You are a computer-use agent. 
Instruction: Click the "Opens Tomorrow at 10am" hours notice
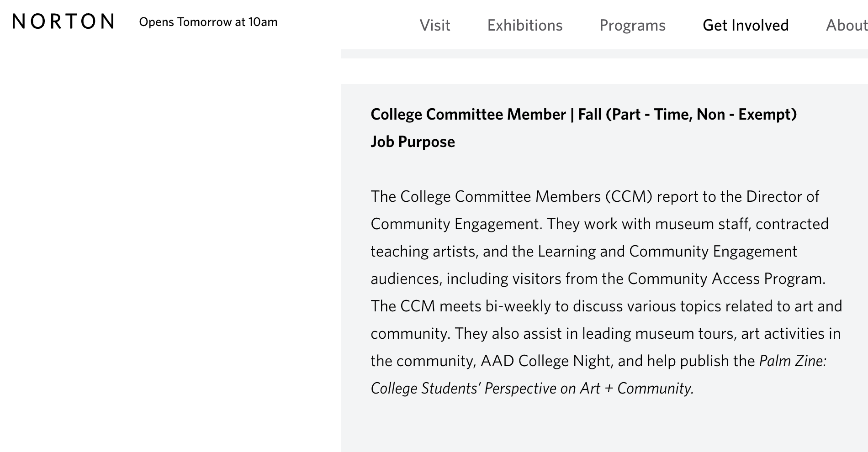click(208, 22)
